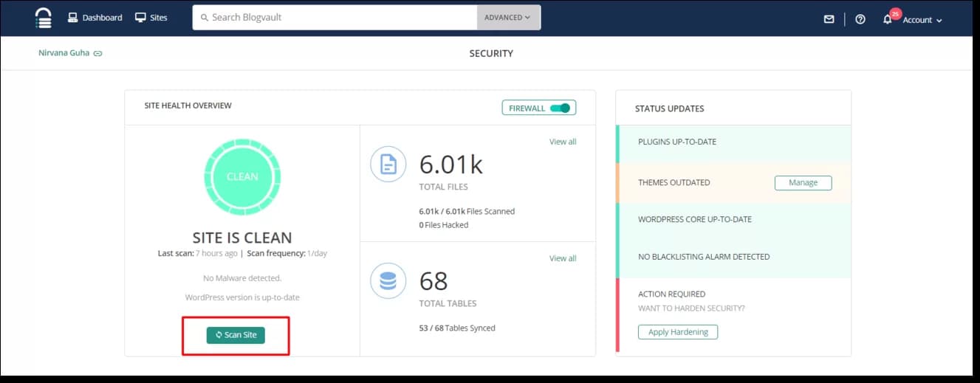Toggle the Firewall switch off
Screen dimensions: 980x383
point(561,108)
